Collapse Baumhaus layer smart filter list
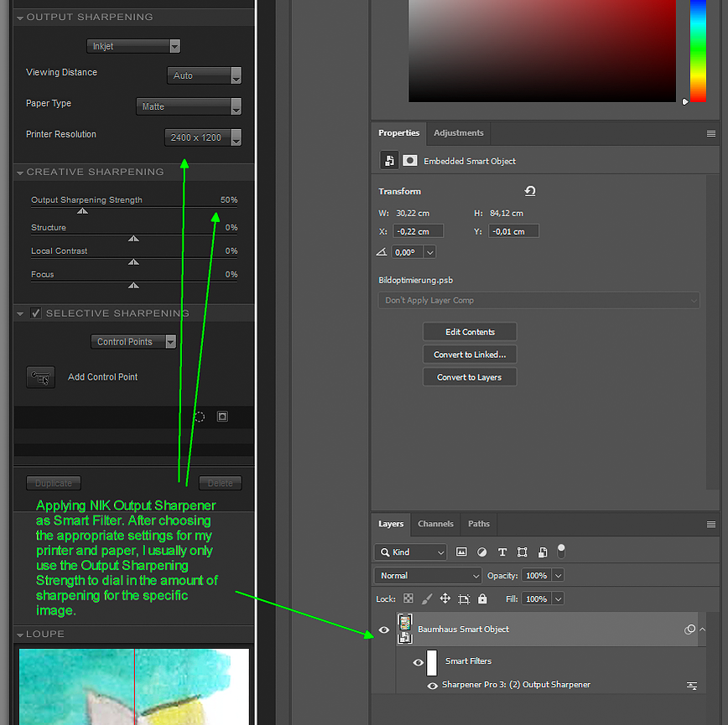 point(702,629)
